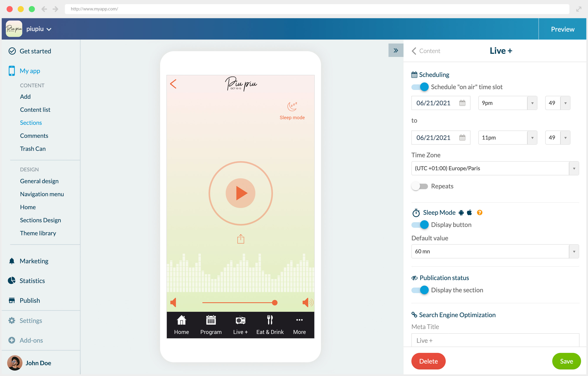Viewport: 588px width, 376px height.
Task: Open Sections in the sidebar
Action: (x=31, y=123)
